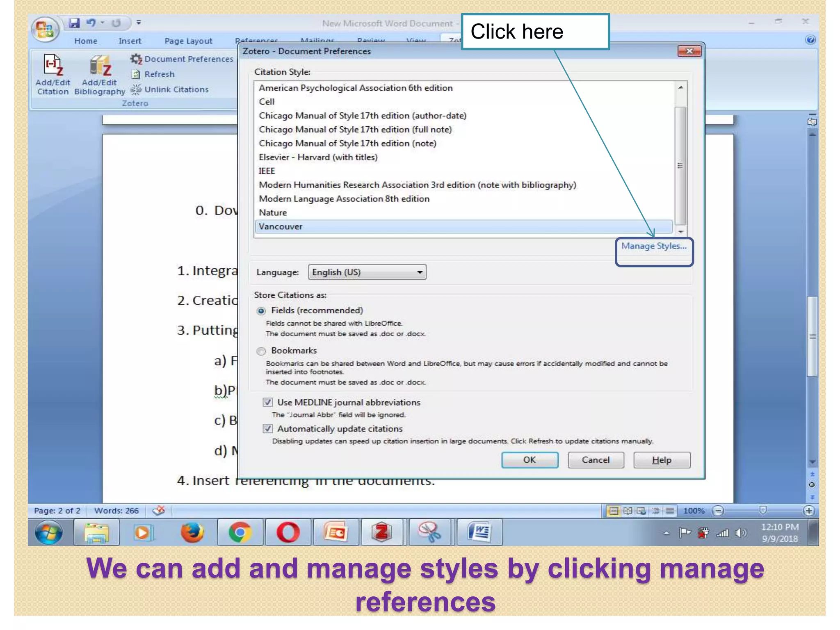Switch to Draft view icon
Viewport: 840px width, 630px height.
(670, 511)
